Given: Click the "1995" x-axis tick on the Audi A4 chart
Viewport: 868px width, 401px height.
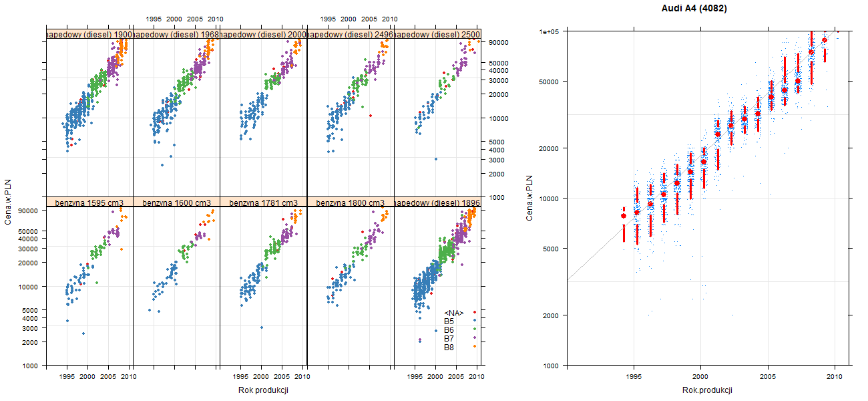Looking at the screenshot, I should (634, 377).
